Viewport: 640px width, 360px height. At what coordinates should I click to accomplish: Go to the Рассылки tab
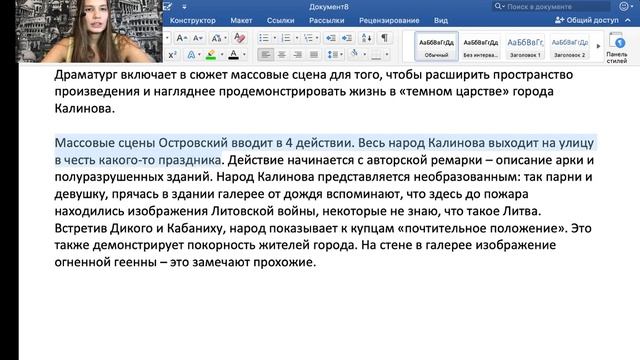327,20
